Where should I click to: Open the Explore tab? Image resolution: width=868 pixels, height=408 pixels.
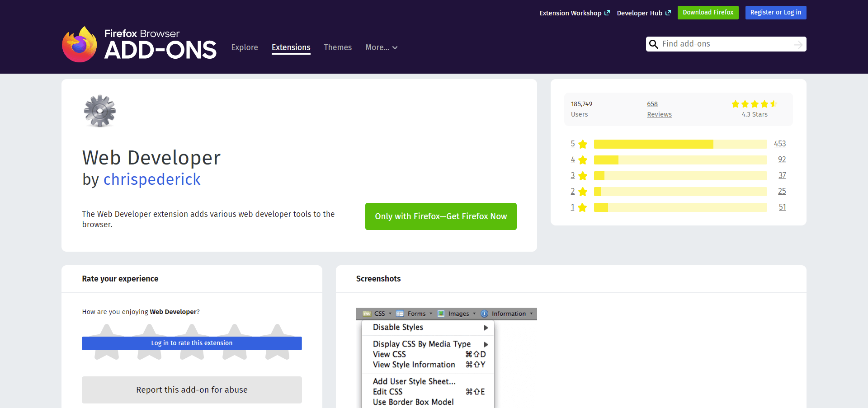click(245, 47)
